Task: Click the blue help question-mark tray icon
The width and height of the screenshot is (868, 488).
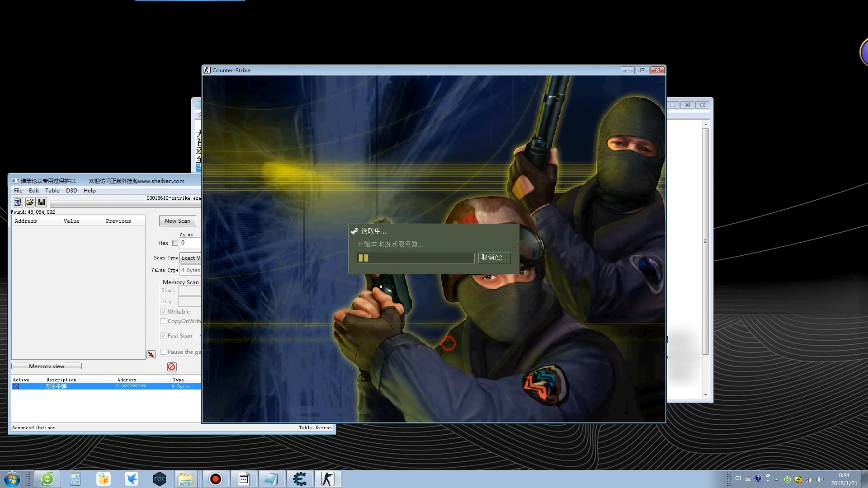Action: click(758, 478)
